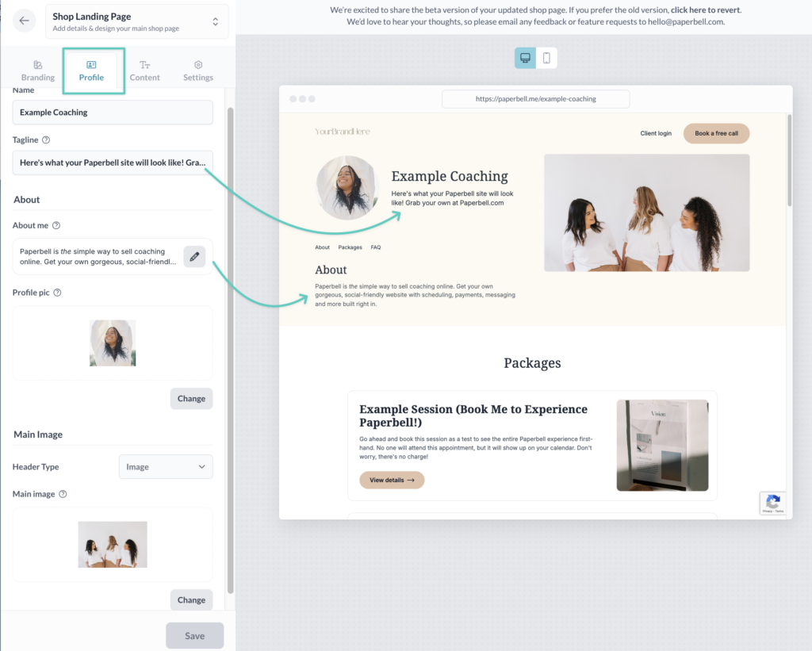Screen dimensions: 812x651
Task: Switch to the Branding tab
Action: click(38, 71)
